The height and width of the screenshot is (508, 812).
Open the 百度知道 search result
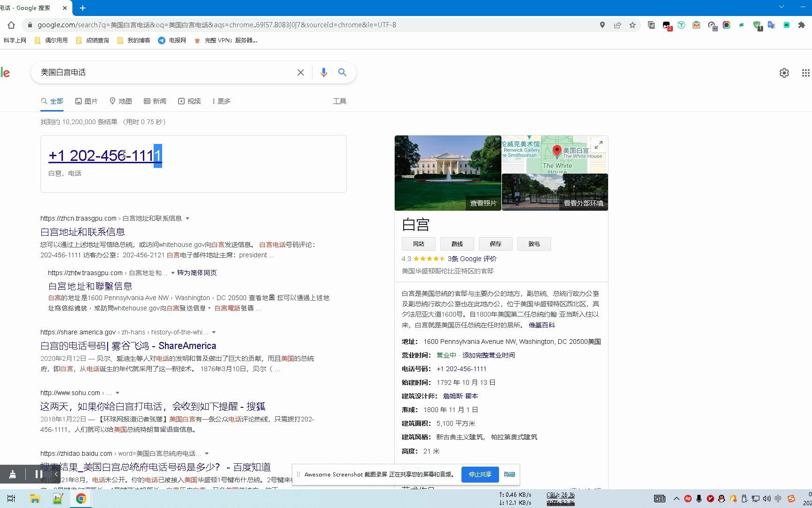156,467
